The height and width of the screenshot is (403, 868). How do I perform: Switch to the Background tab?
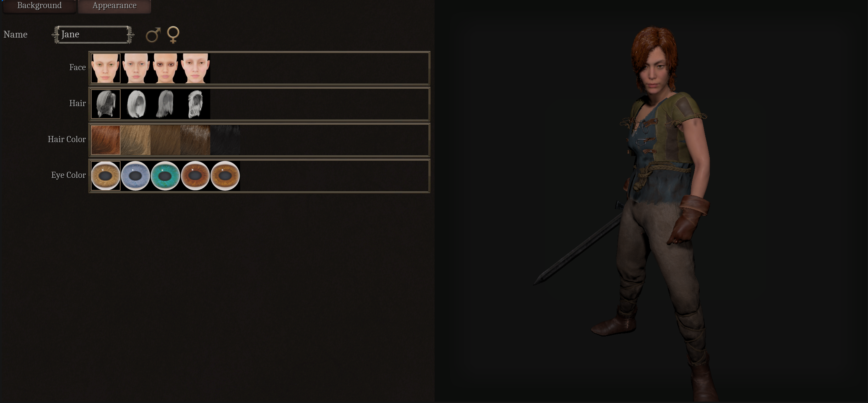click(39, 6)
